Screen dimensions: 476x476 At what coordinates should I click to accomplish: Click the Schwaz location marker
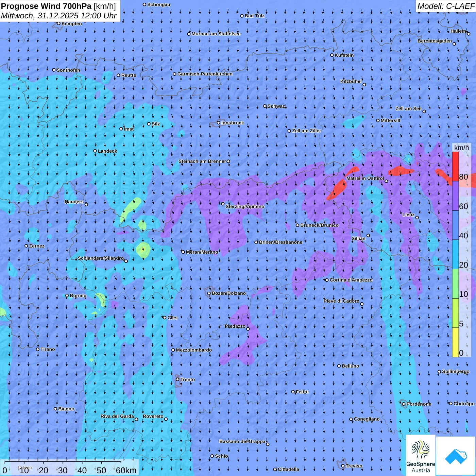point(265,106)
